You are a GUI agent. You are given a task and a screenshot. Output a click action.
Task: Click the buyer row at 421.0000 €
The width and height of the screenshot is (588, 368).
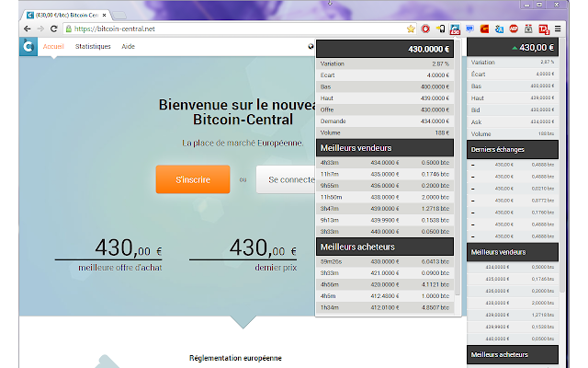click(385, 273)
